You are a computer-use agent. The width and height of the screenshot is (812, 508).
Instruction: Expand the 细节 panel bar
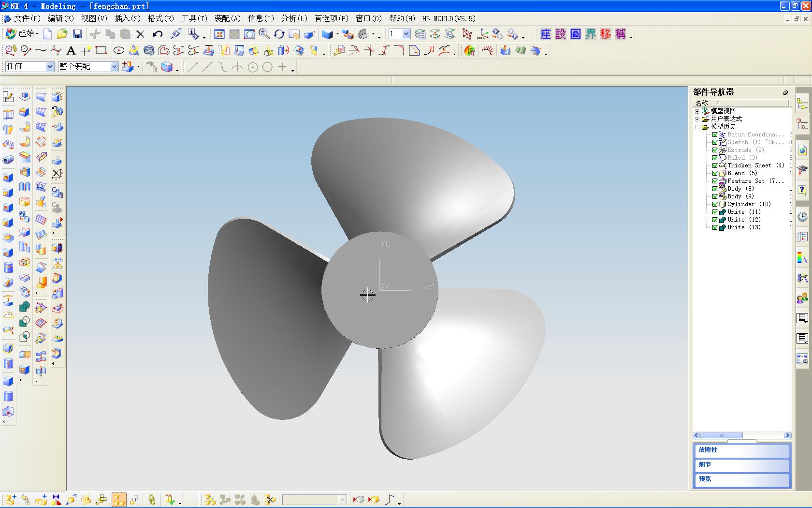pyautogui.click(x=742, y=465)
